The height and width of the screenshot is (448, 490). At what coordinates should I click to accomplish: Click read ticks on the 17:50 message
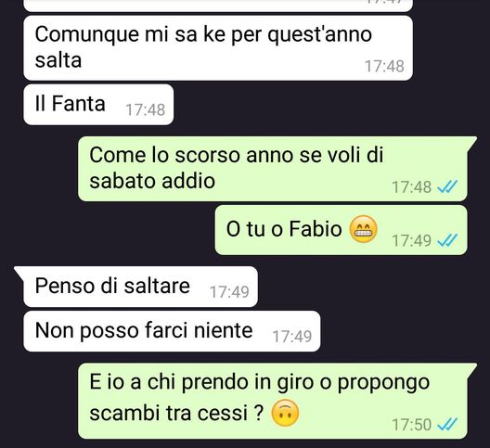pos(447,424)
